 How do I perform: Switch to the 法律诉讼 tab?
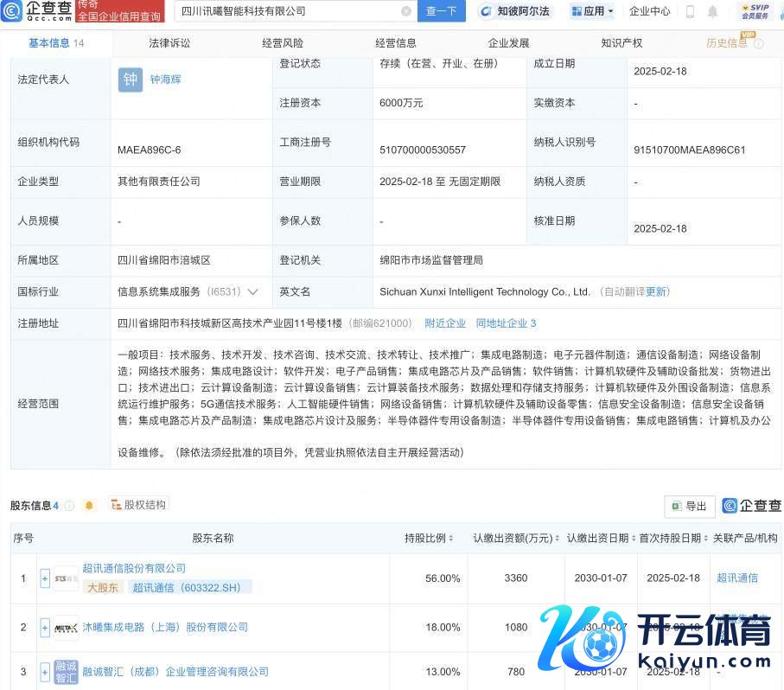(169, 42)
